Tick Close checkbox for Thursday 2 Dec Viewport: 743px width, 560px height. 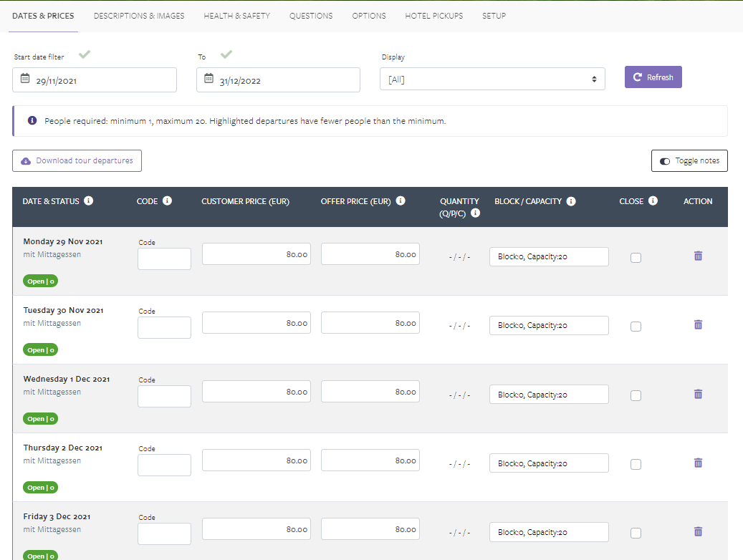tap(636, 464)
